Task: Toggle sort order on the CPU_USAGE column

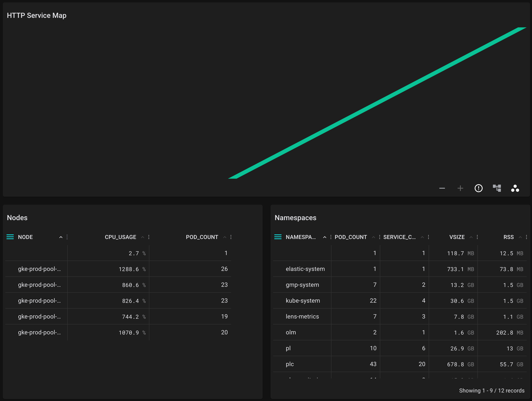Action: pyautogui.click(x=143, y=237)
